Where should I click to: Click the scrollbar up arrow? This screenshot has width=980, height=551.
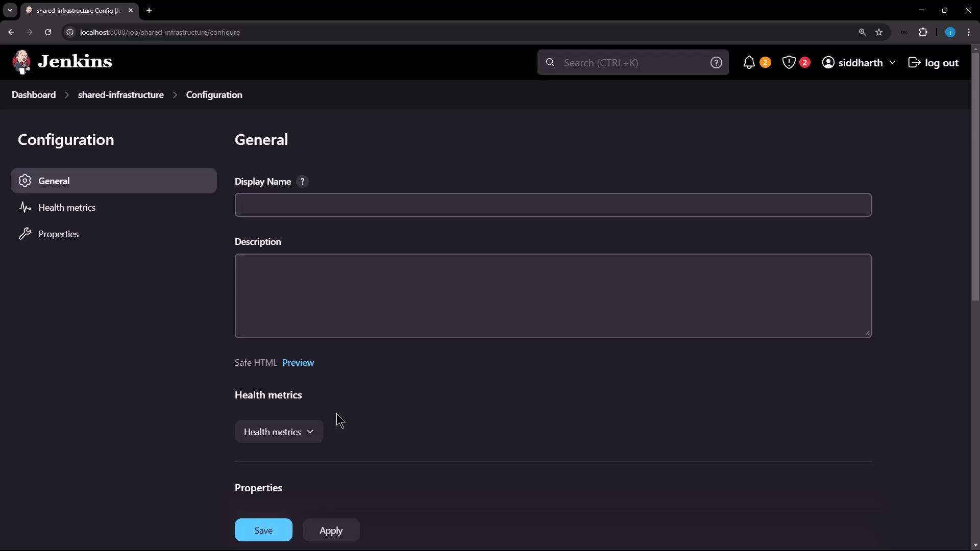[975, 49]
